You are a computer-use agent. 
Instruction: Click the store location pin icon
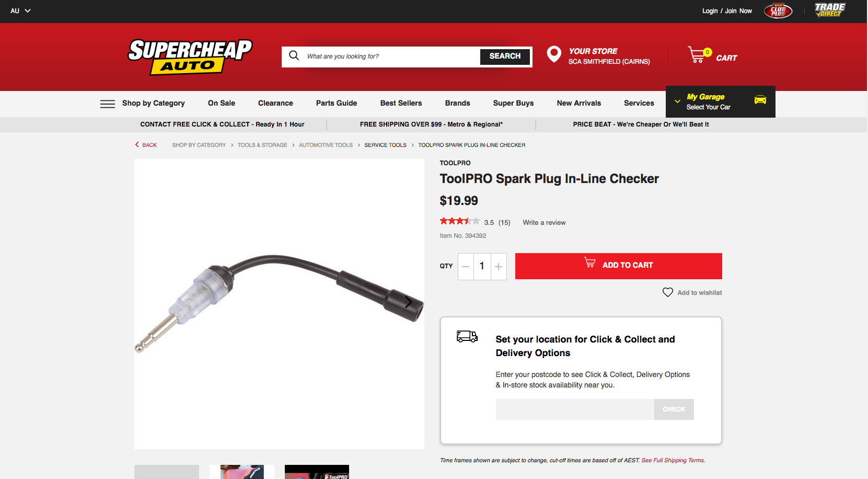(x=554, y=54)
